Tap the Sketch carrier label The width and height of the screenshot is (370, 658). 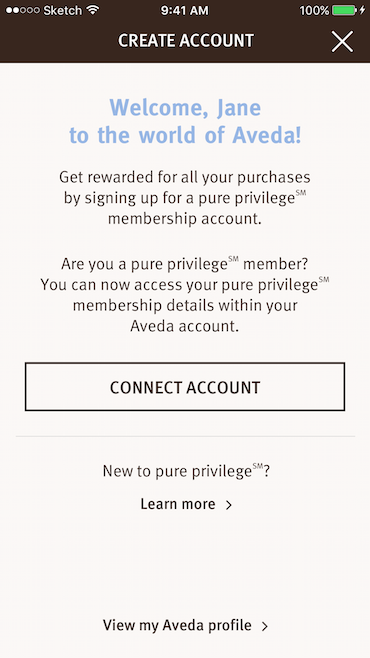[63, 10]
